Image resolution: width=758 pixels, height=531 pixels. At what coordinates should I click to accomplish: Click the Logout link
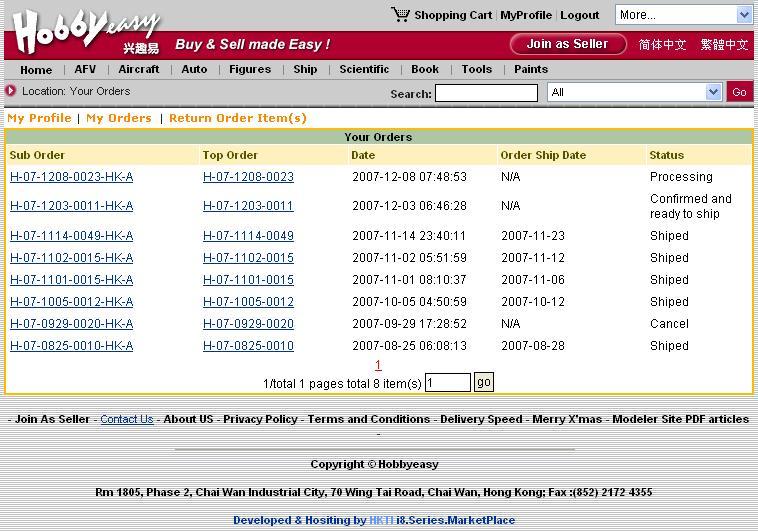click(x=579, y=15)
